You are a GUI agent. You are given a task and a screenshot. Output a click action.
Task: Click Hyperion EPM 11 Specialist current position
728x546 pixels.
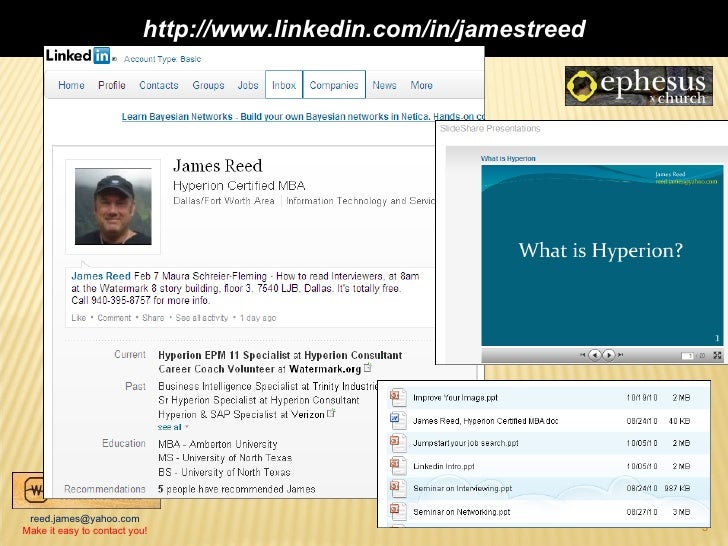(280, 355)
